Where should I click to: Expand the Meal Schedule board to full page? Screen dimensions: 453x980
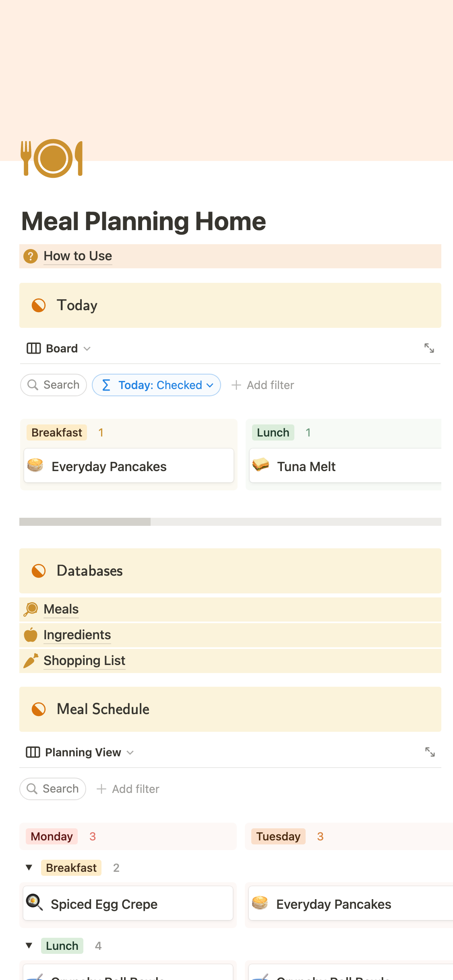tap(430, 752)
